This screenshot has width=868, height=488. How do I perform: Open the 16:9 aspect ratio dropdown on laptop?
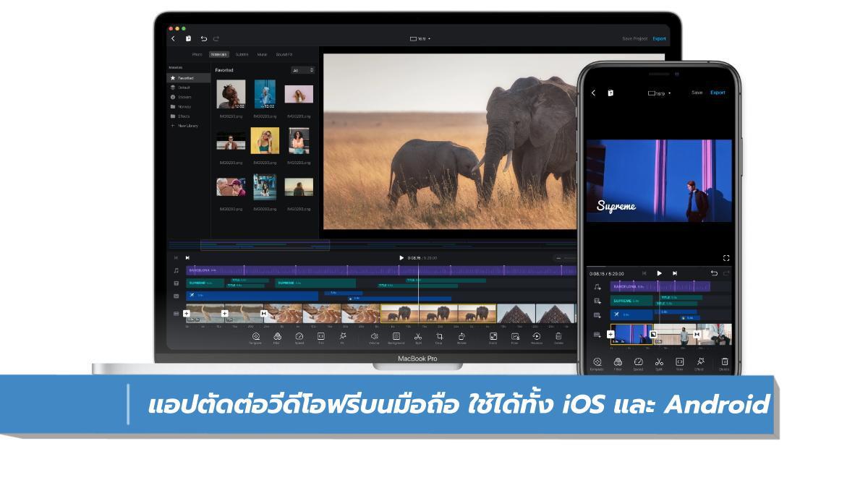pos(420,38)
